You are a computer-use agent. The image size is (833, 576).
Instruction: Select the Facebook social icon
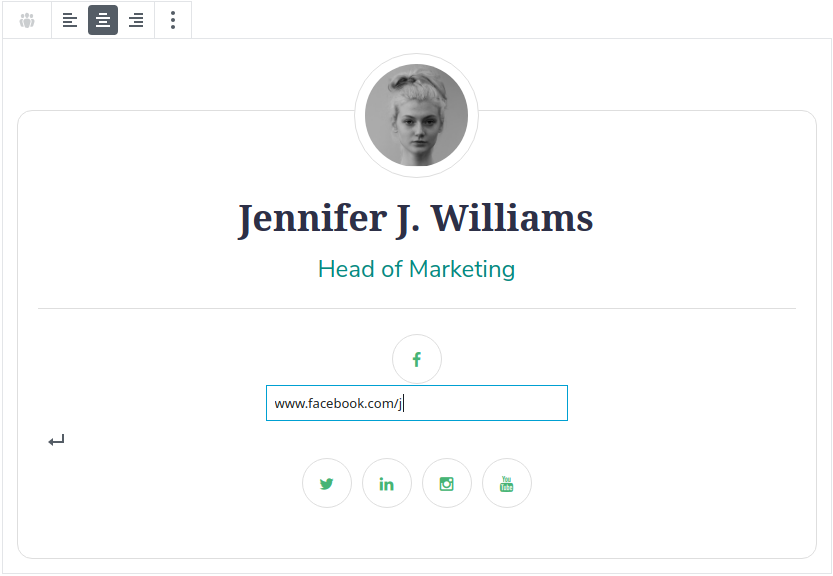pos(417,359)
